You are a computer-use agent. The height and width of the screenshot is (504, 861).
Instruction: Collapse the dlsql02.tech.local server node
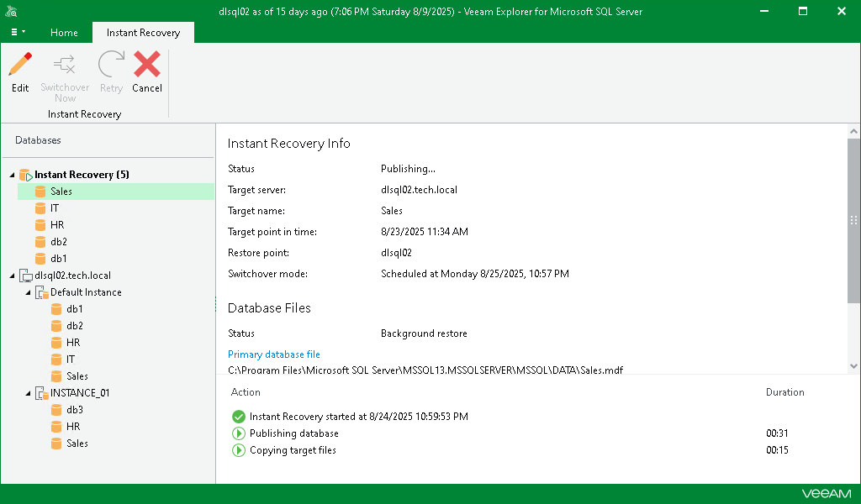click(x=13, y=276)
